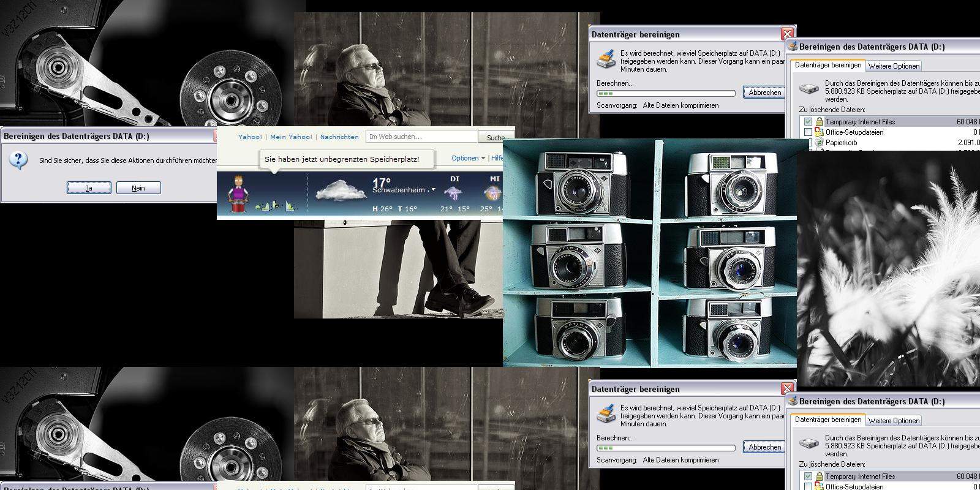This screenshot has height=490, width=980.
Task: Open the Yahoo! link
Action: tap(250, 137)
